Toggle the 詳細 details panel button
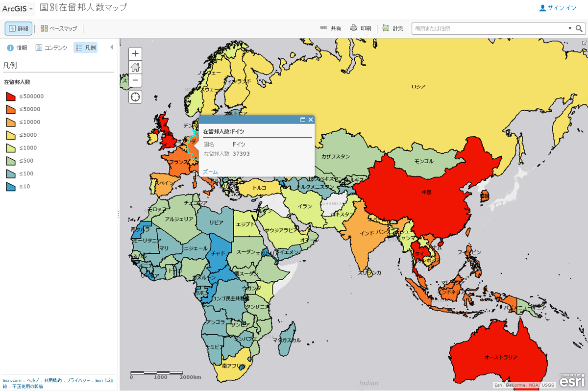 [x=19, y=28]
